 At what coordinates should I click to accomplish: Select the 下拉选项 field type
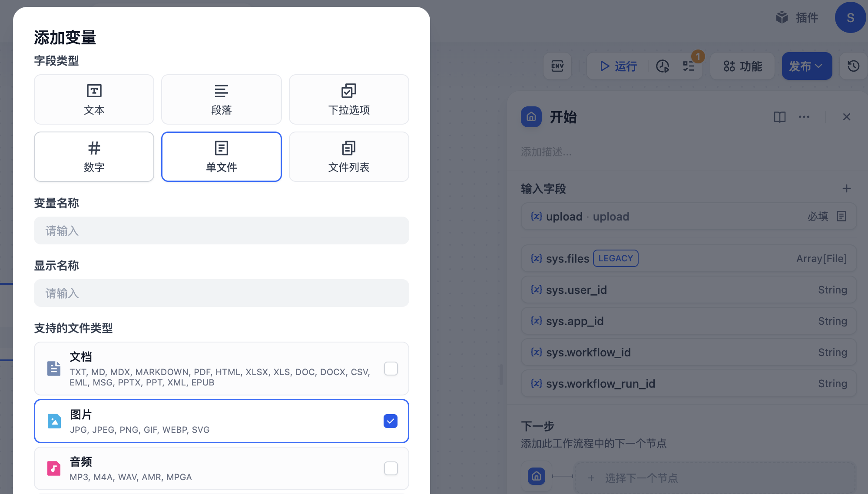(349, 99)
